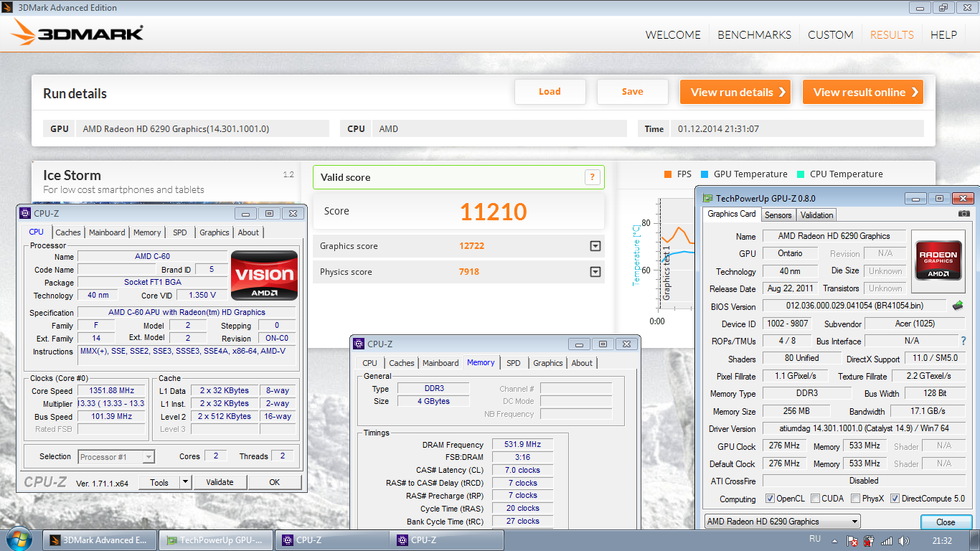Expand the Physics score details arrow
980x551 pixels.
[x=595, y=272]
